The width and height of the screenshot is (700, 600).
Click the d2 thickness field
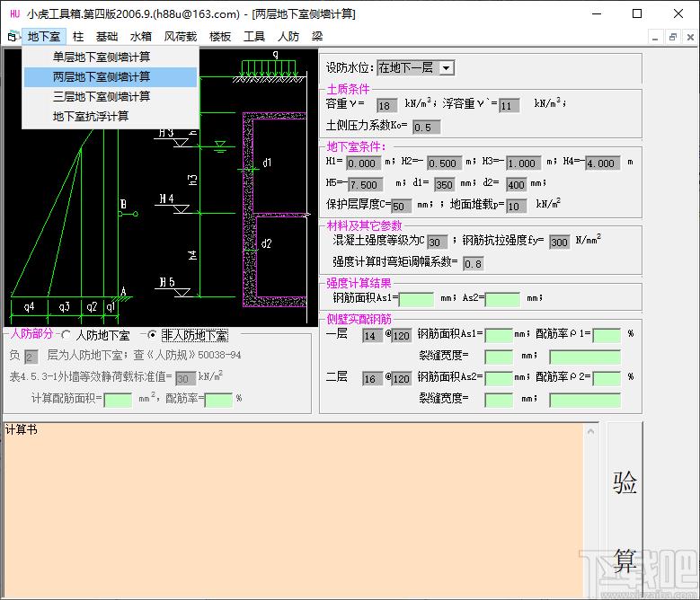click(516, 185)
